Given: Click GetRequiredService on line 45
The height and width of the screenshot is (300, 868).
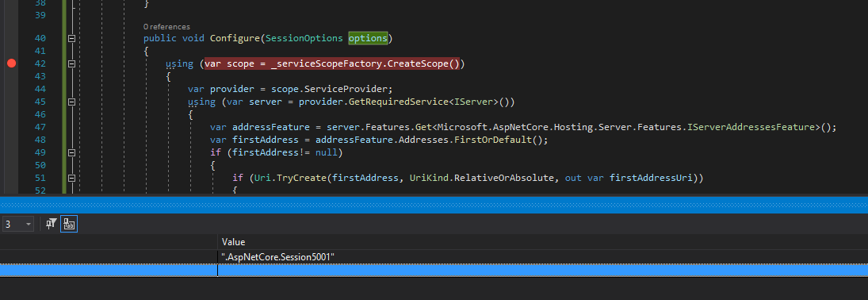Looking at the screenshot, I should tap(398, 102).
